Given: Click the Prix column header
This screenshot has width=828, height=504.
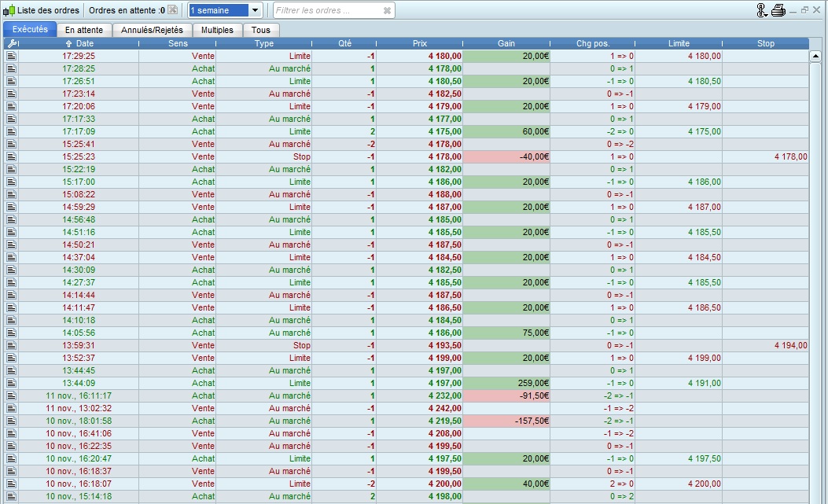Looking at the screenshot, I should 420,43.
